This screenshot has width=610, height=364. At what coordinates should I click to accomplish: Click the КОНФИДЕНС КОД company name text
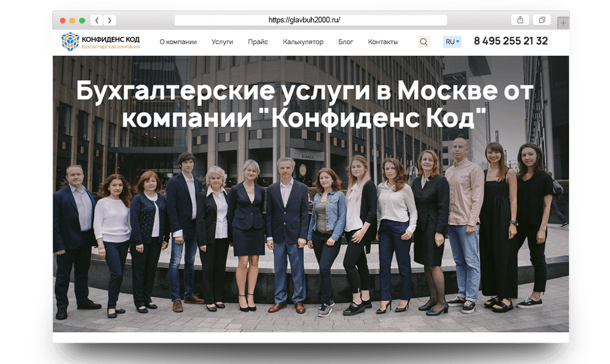110,39
